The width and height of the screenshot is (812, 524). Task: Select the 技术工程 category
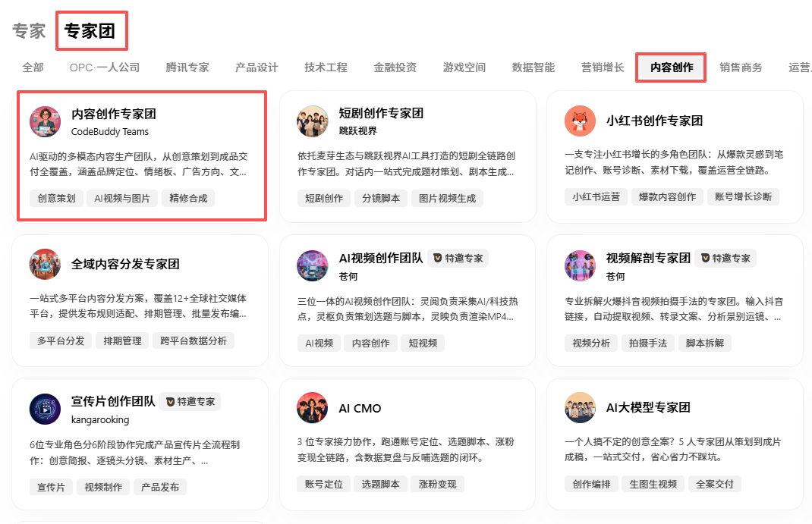point(326,67)
